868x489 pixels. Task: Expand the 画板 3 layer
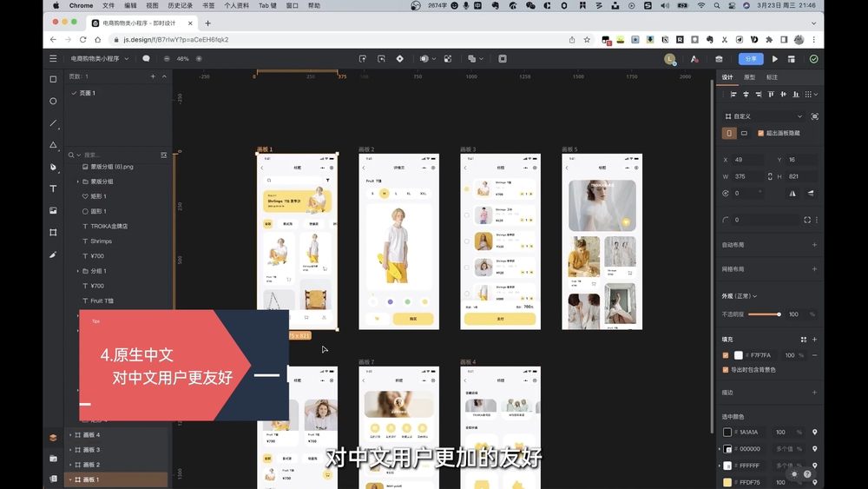tap(70, 450)
